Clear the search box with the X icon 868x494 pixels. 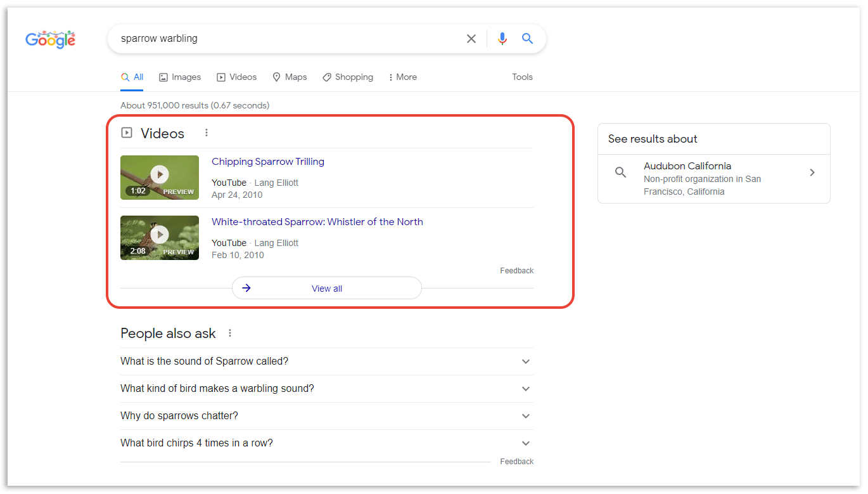pyautogui.click(x=471, y=39)
